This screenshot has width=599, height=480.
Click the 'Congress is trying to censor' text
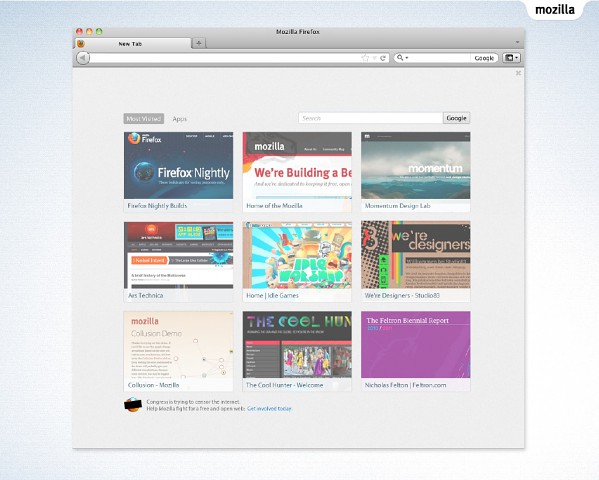click(193, 402)
